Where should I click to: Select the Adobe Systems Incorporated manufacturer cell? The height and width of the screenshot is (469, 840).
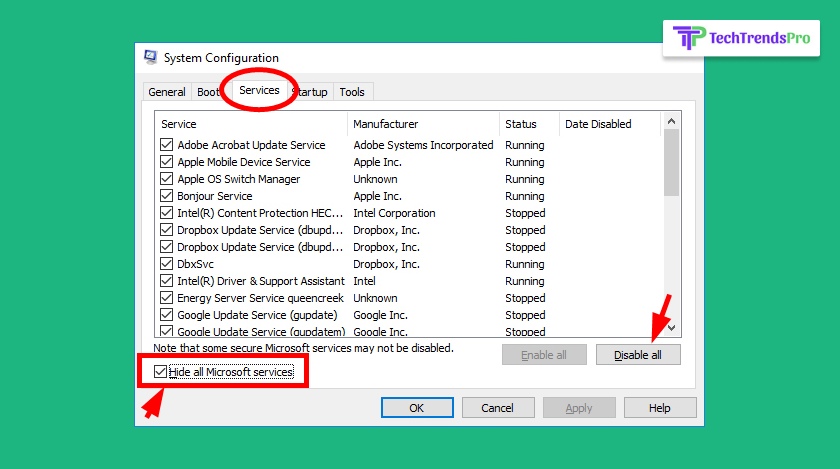click(x=423, y=145)
